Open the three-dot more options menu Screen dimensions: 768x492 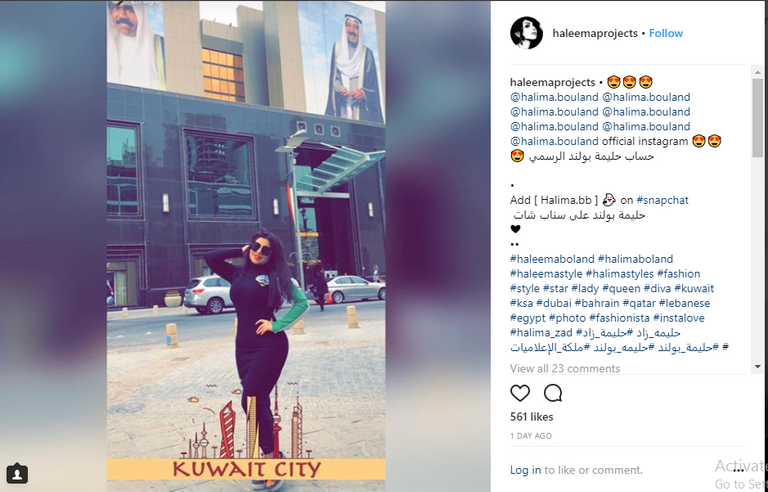click(739, 469)
